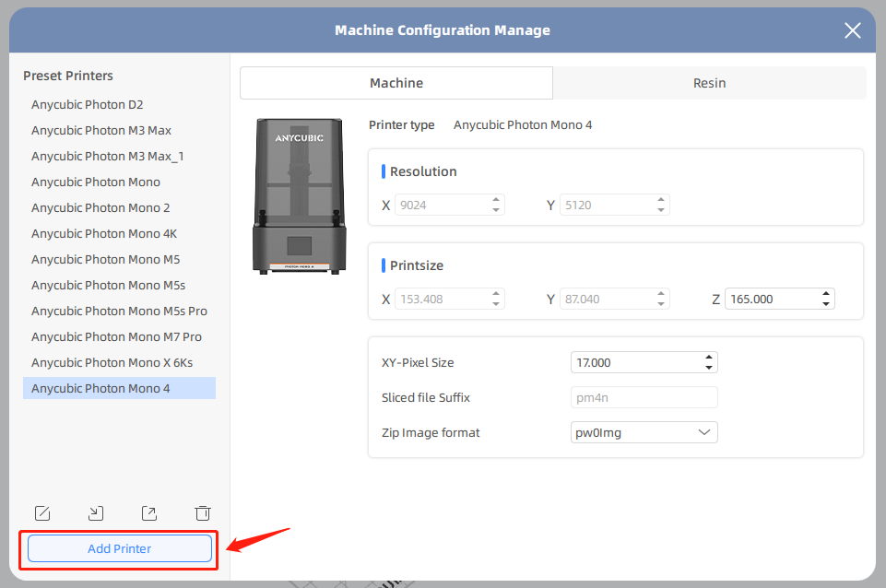
Task: Select Anycubic Photon Mono M7 Pro printer
Action: point(119,336)
